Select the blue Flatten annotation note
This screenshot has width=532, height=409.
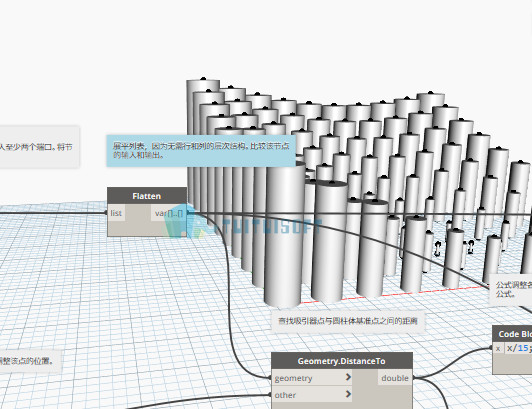click(201, 151)
